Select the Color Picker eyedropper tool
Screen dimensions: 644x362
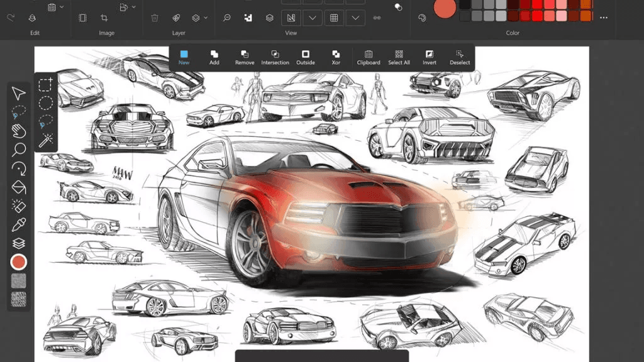tap(19, 224)
